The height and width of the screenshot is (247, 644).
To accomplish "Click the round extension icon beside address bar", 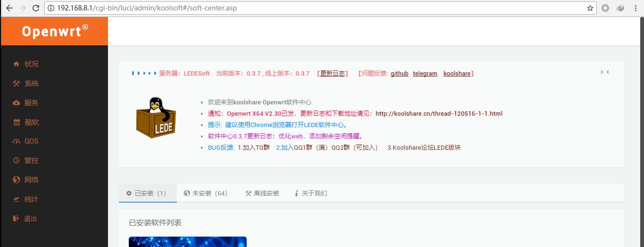I will pyautogui.click(x=605, y=8).
